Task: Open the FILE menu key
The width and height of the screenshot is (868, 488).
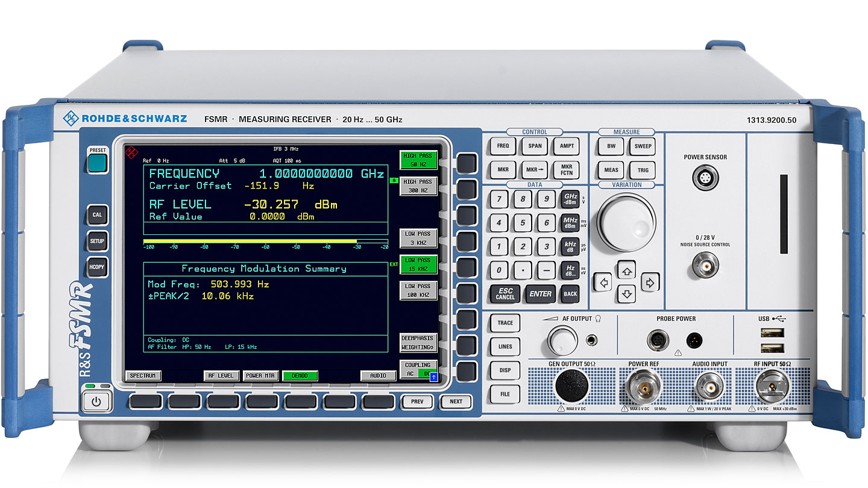Action: (x=505, y=394)
